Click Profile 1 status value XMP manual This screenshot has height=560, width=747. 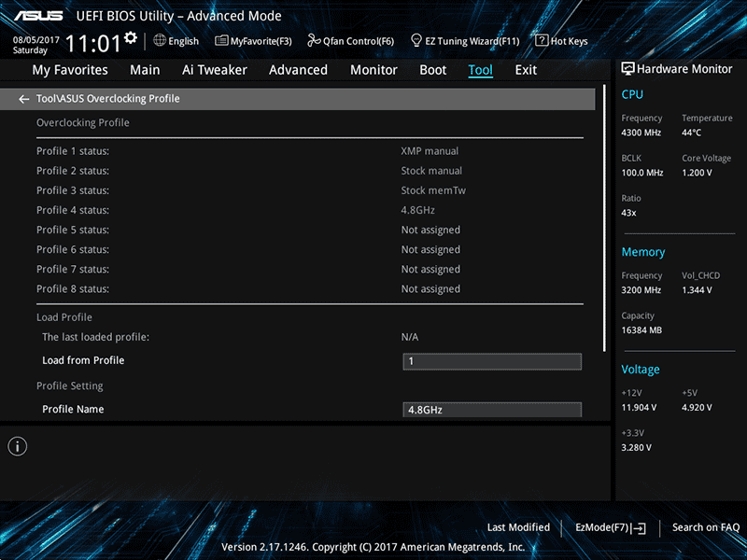(430, 151)
